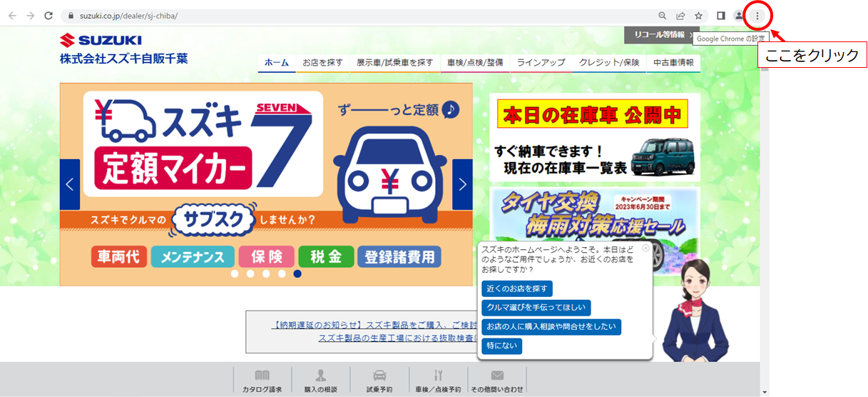Open the スズキ製品の生産工場における抜取検査 link

pos(397,338)
